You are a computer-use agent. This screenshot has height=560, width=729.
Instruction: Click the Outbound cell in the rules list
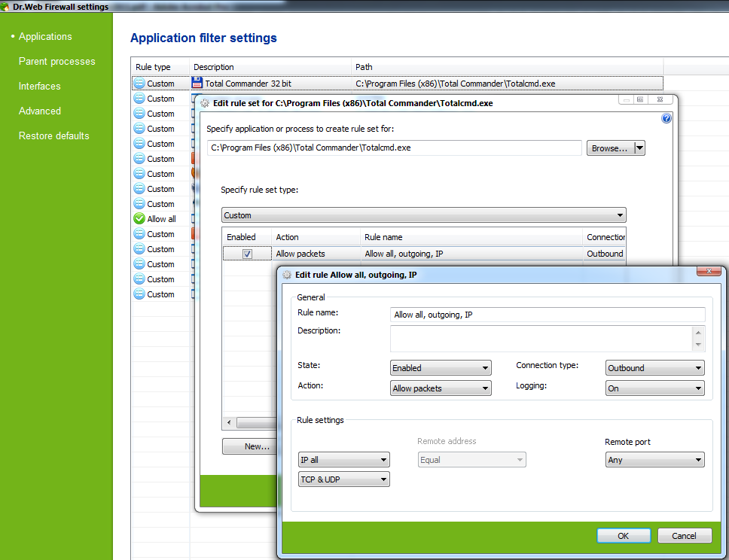pyautogui.click(x=605, y=254)
